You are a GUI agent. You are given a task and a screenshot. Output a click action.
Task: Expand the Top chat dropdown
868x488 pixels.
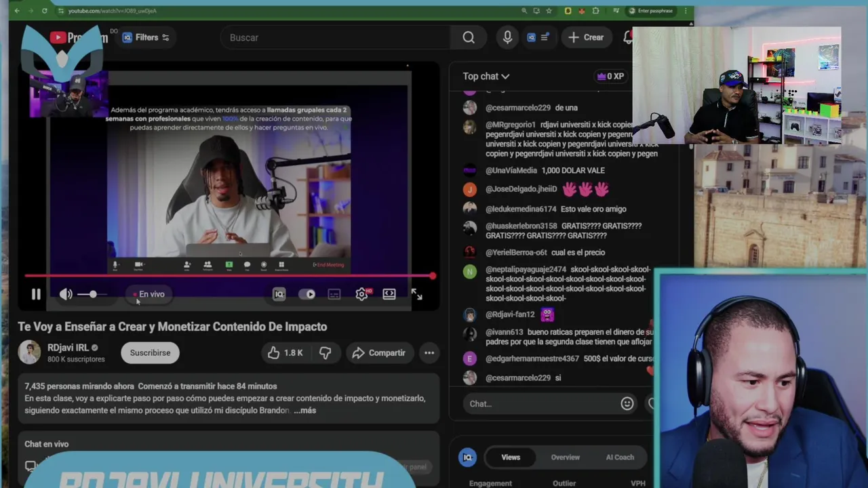click(486, 76)
